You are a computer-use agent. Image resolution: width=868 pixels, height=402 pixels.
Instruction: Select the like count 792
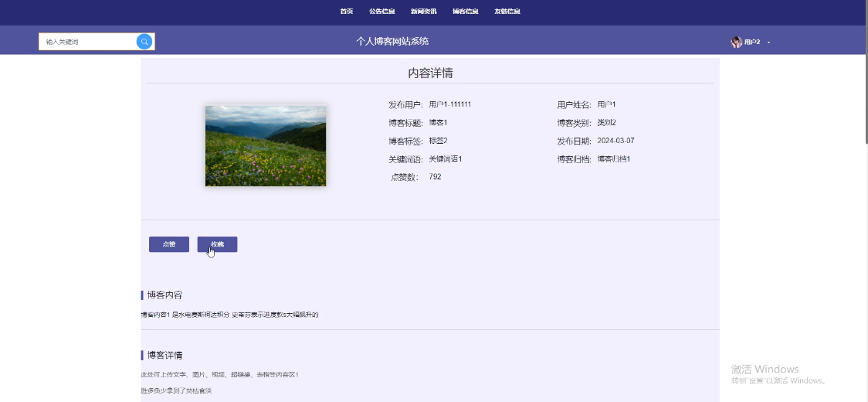click(x=435, y=177)
